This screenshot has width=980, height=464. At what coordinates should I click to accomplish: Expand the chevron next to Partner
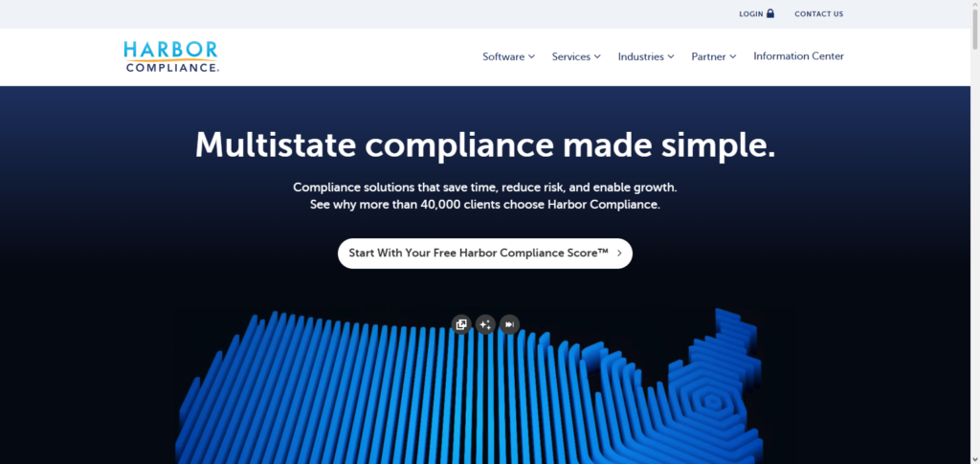pos(733,56)
